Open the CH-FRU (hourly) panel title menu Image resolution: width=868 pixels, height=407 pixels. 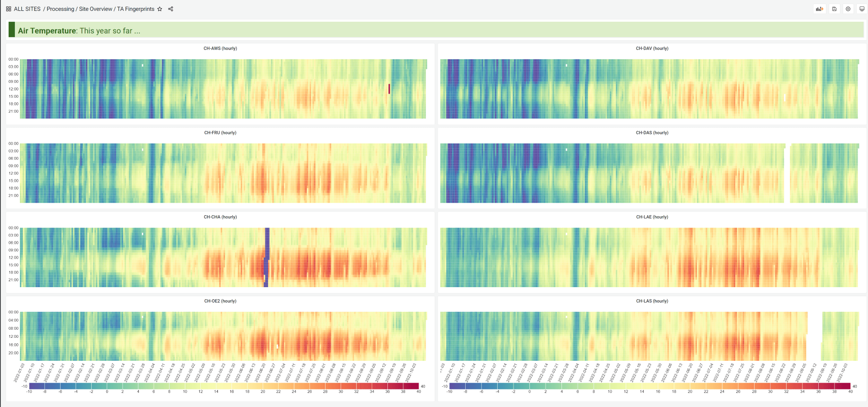[x=220, y=133]
